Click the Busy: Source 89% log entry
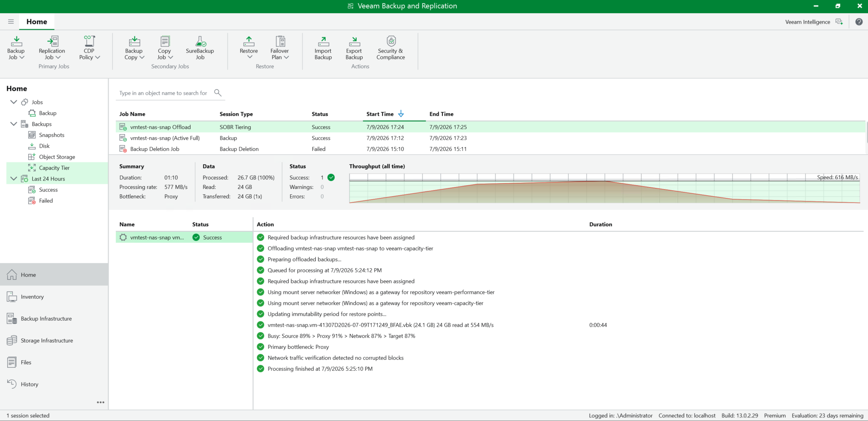Image resolution: width=868 pixels, height=421 pixels. tap(341, 336)
